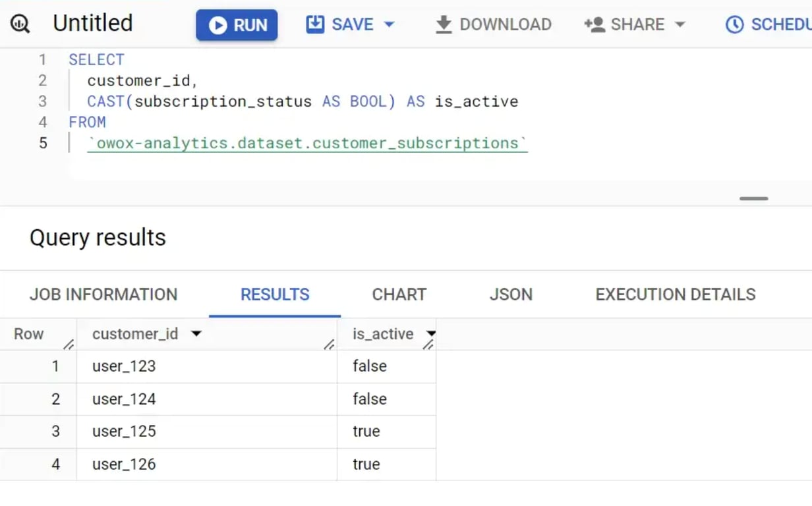Viewport: 812px width, 506px height.
Task: Click the Query results heading
Action: 98,237
